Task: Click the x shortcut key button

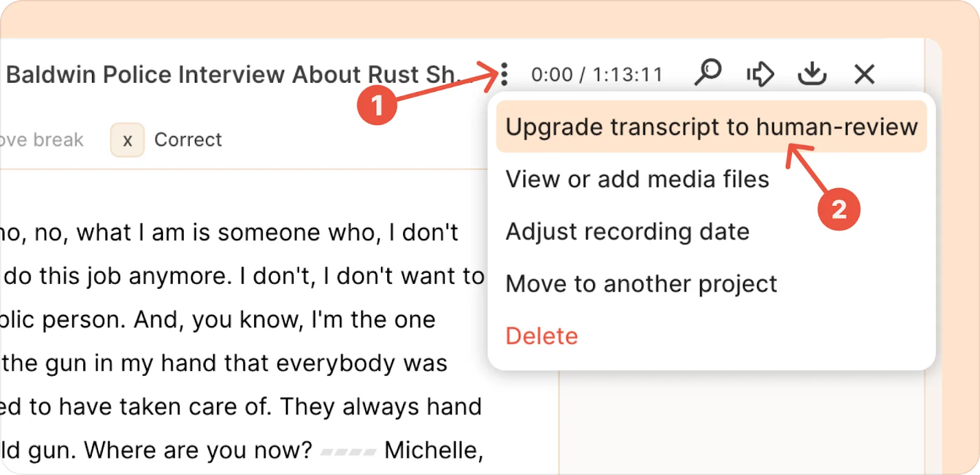Action: point(127,140)
